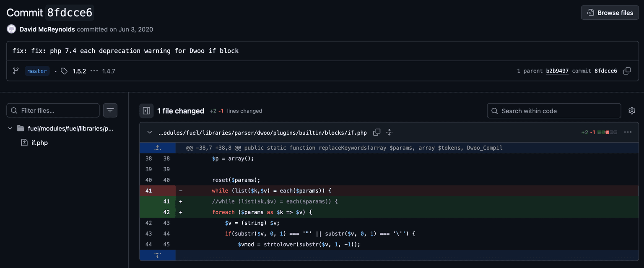The height and width of the screenshot is (268, 644).
Task: Select if.php in the file tree
Action: [x=39, y=143]
